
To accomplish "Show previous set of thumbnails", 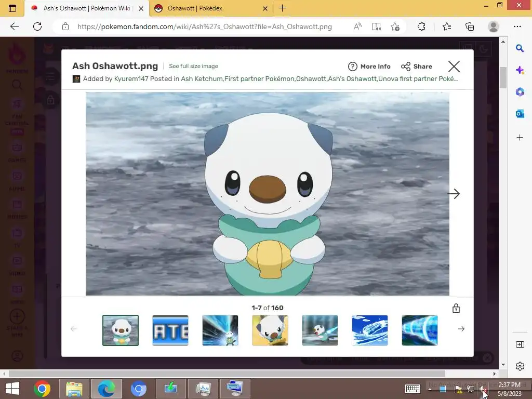I will [x=74, y=329].
